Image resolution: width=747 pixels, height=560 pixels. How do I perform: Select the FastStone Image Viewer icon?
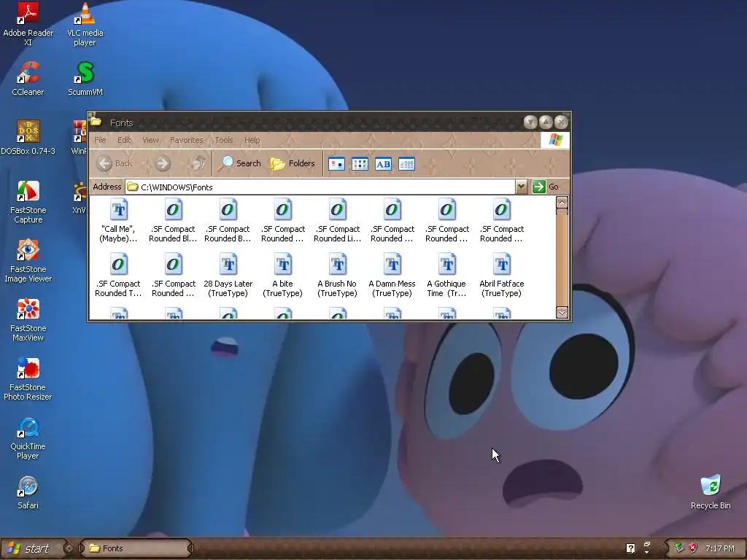click(x=28, y=260)
